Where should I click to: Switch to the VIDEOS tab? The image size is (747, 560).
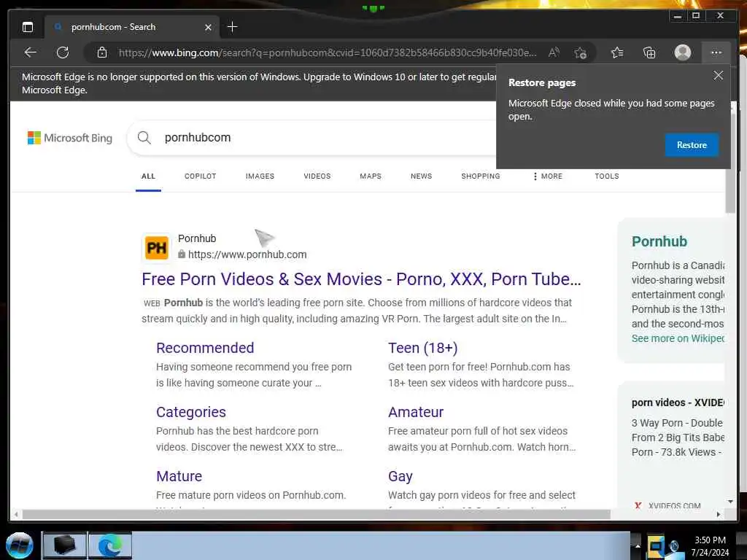(317, 176)
